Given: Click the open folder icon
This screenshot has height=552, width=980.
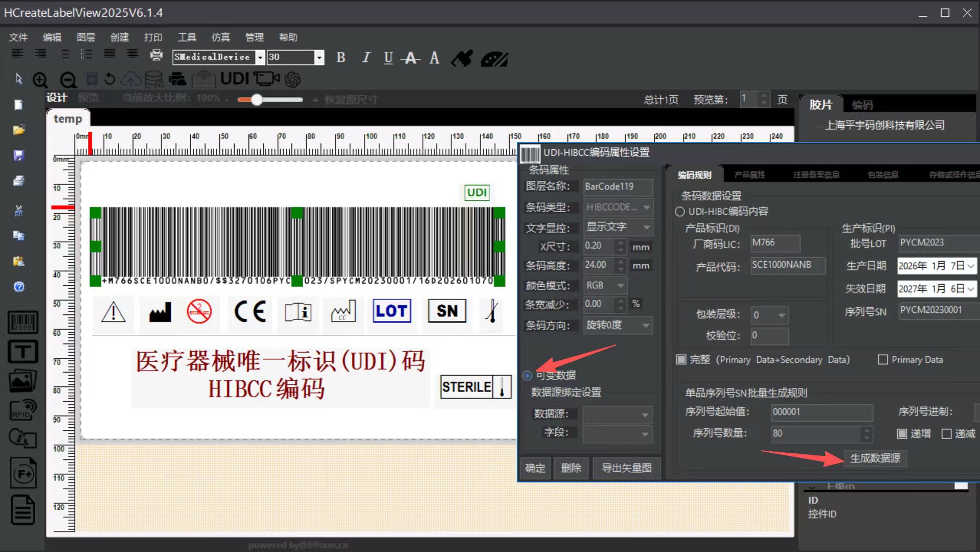Looking at the screenshot, I should point(19,130).
